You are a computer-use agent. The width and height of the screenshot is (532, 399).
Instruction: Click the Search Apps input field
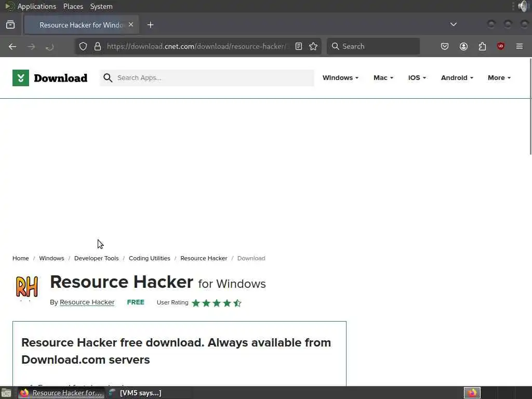coord(207,78)
